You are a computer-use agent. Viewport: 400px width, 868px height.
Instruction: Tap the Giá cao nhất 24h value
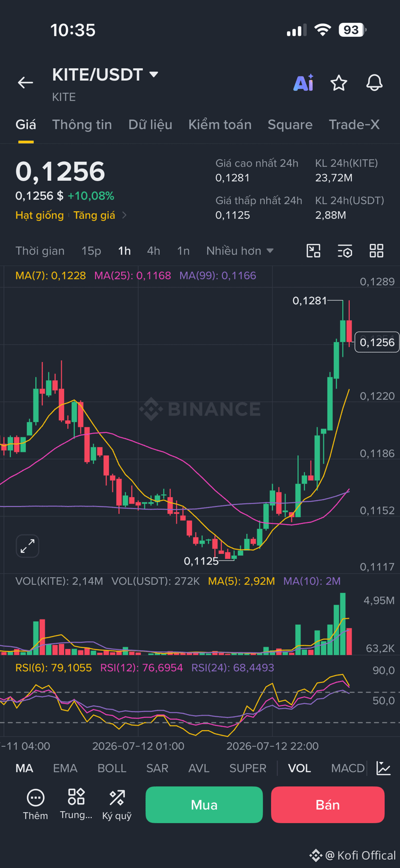(233, 178)
